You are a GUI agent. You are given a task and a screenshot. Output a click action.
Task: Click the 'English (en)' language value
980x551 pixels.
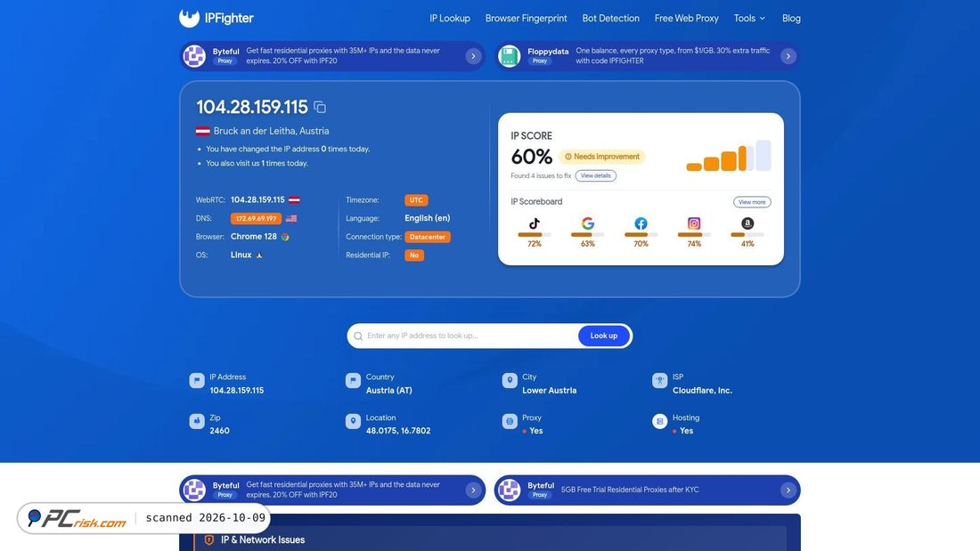(428, 218)
